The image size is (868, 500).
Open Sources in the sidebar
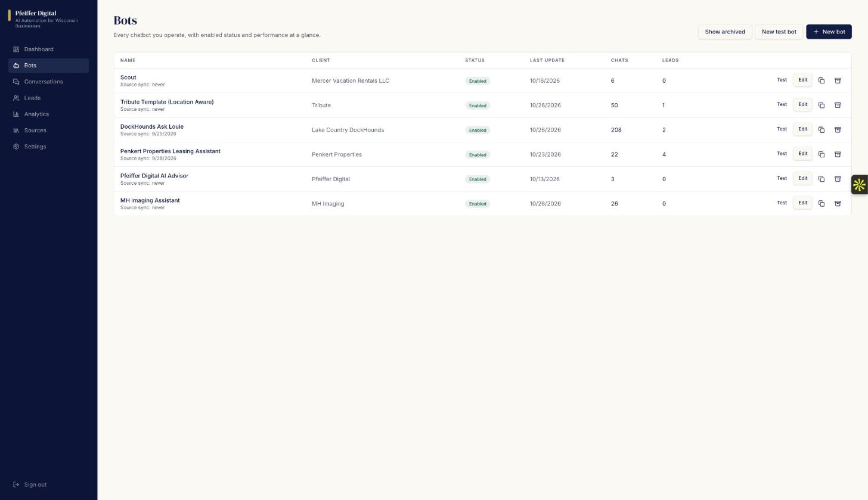48,131
